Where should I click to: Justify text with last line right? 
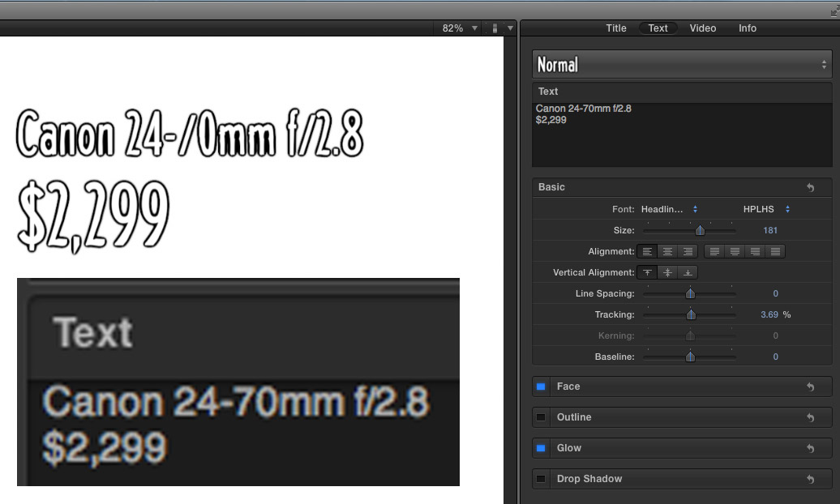[x=756, y=251]
